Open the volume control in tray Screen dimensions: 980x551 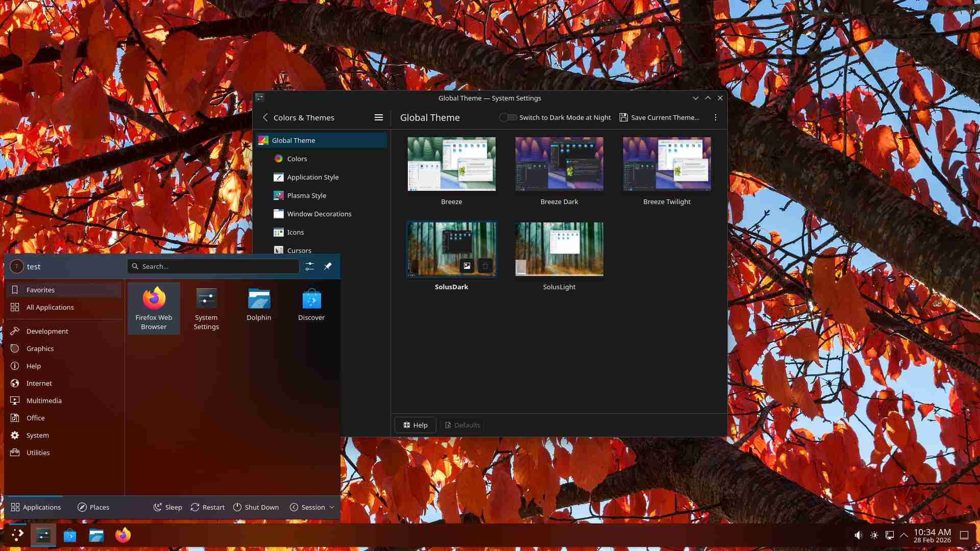pos(858,535)
